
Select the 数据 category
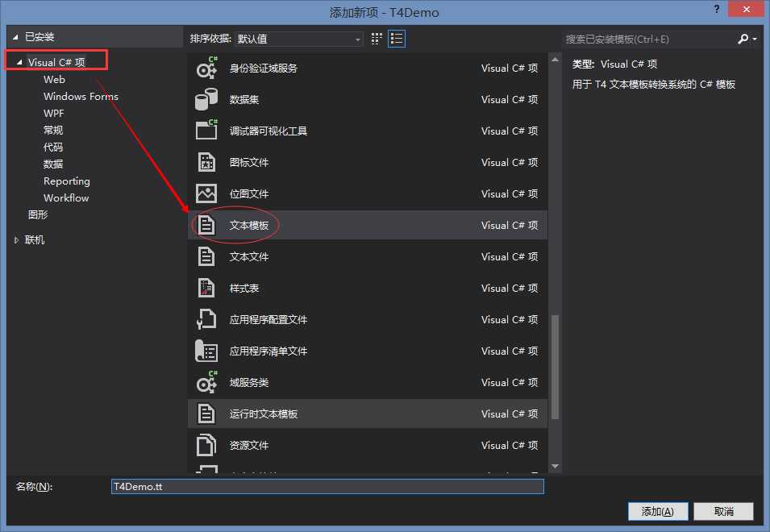(53, 164)
